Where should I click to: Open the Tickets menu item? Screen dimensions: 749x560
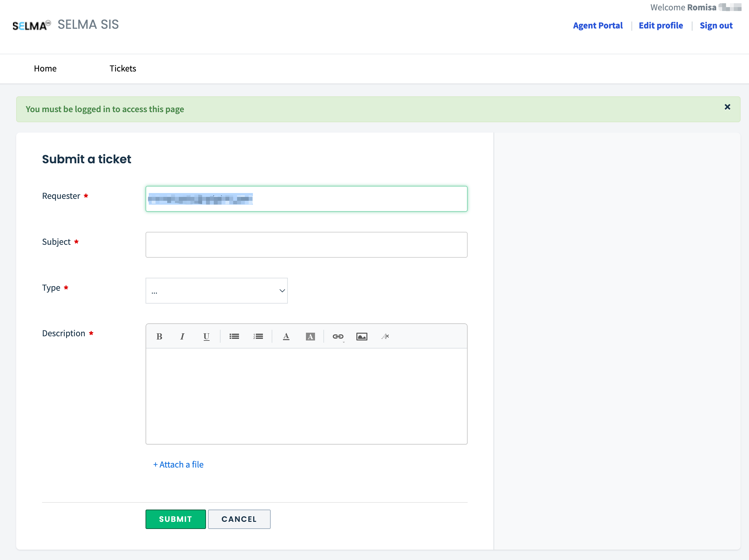pos(123,69)
